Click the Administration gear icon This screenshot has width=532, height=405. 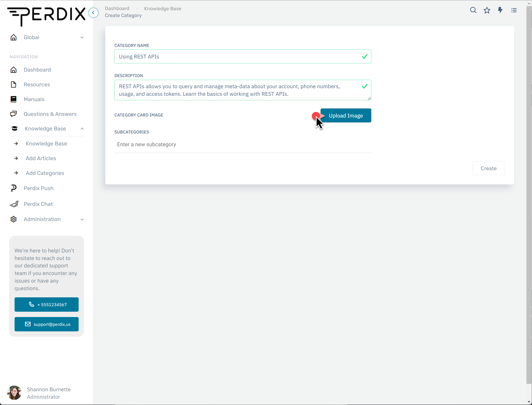tap(14, 219)
